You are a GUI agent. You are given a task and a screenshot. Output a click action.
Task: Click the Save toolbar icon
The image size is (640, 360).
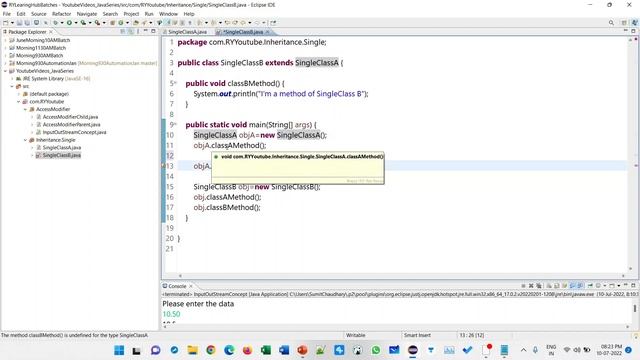(19, 23)
